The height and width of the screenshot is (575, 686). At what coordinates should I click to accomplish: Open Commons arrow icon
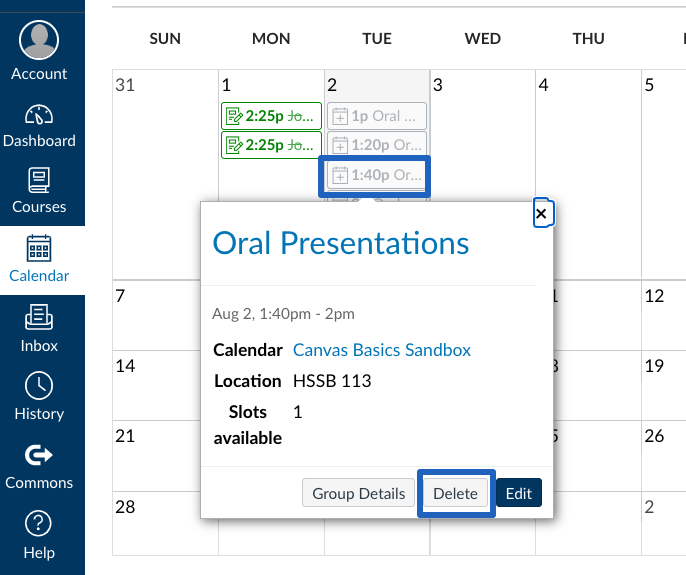click(39, 455)
